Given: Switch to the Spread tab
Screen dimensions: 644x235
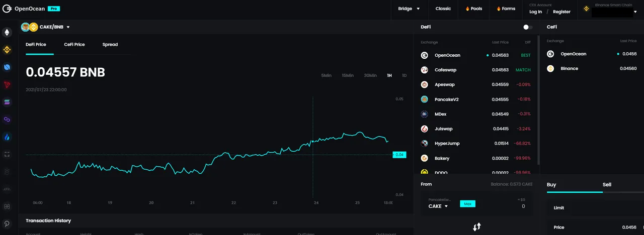Looking at the screenshot, I should click(x=110, y=44).
